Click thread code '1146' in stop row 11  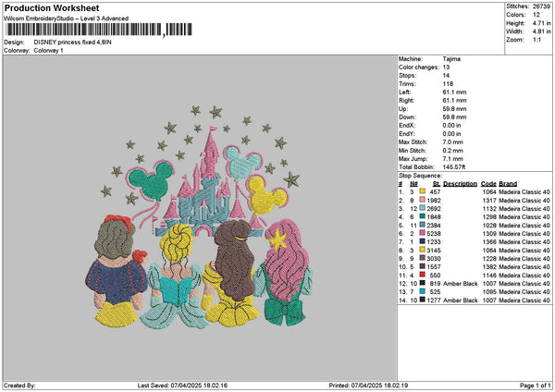tap(489, 275)
